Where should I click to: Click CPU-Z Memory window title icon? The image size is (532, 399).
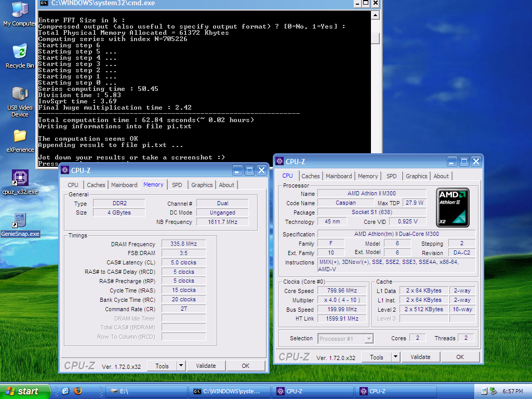click(65, 170)
